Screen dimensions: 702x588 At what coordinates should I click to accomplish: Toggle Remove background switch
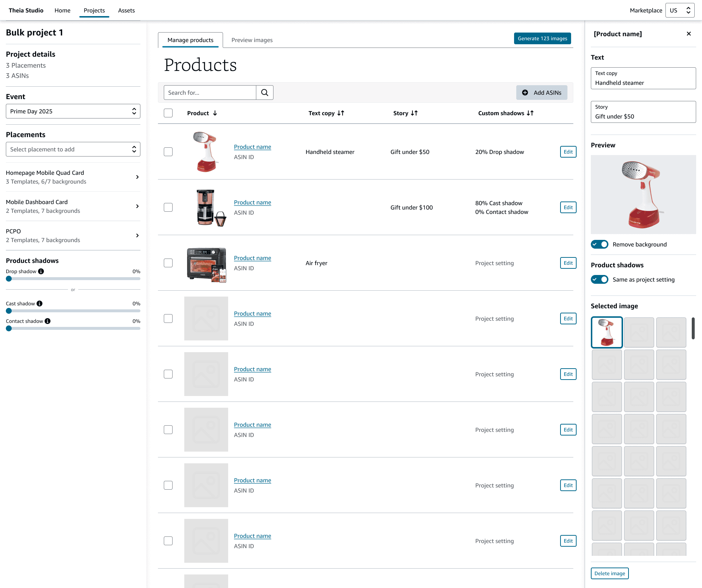[x=600, y=244]
